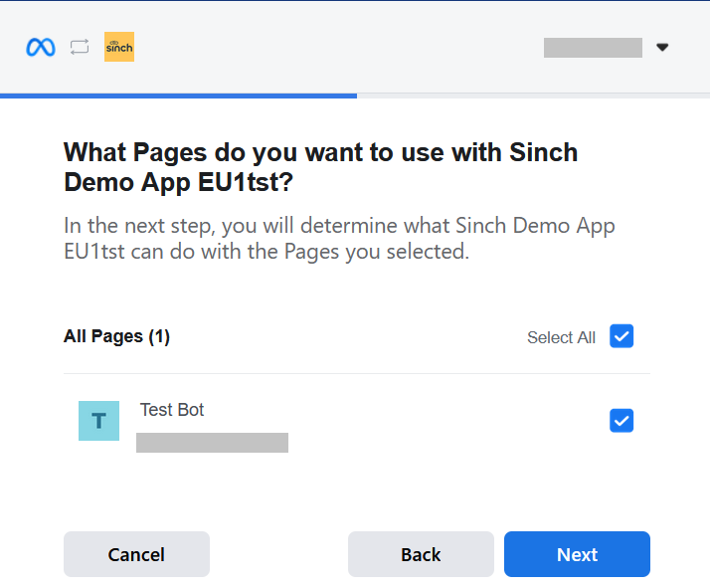Viewport: 710px width, 588px height.
Task: Open the account dropdown arrow
Action: (662, 47)
